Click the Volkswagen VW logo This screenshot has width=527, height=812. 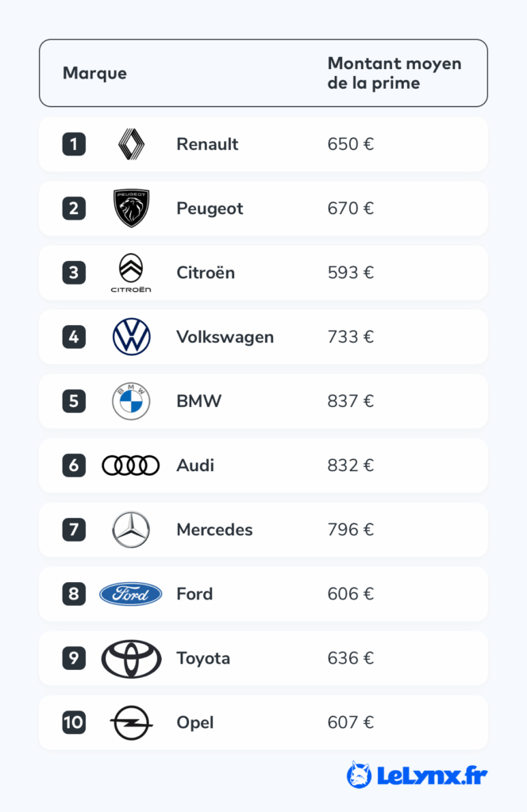click(x=131, y=337)
